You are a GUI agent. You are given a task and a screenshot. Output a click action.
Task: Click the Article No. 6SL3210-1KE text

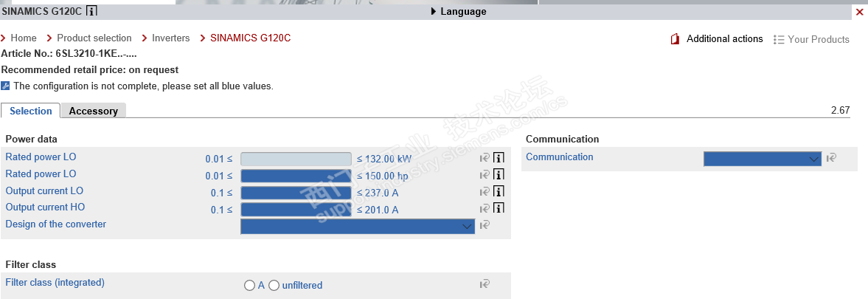pos(69,55)
